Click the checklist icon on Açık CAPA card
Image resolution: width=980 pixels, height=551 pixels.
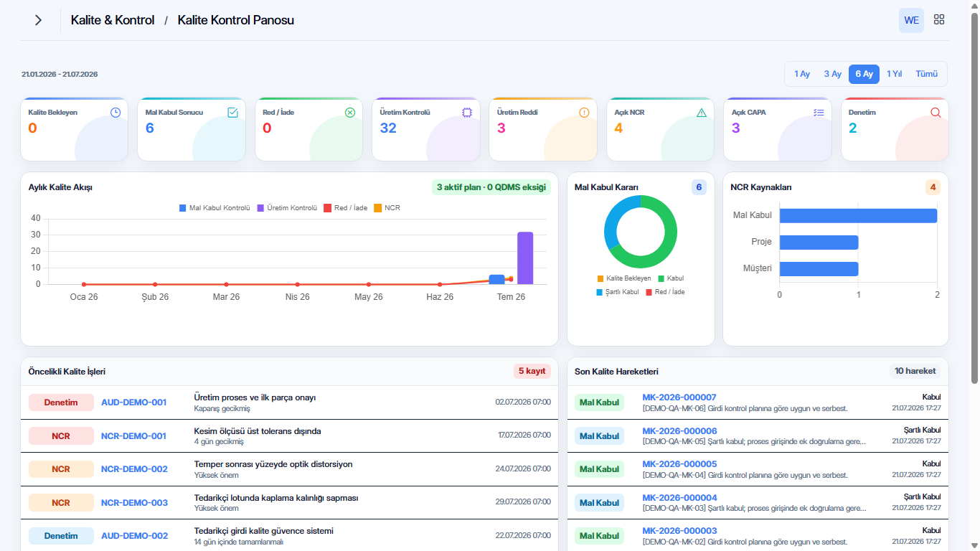(x=819, y=113)
